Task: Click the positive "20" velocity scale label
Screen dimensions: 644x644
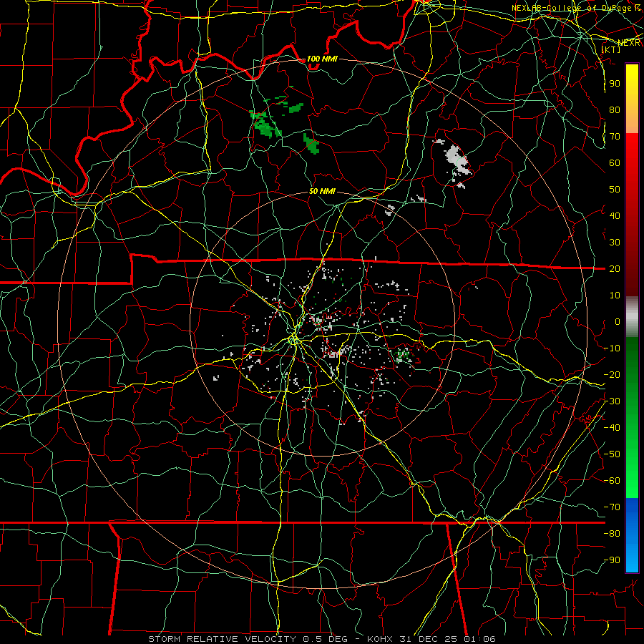Action: point(615,269)
